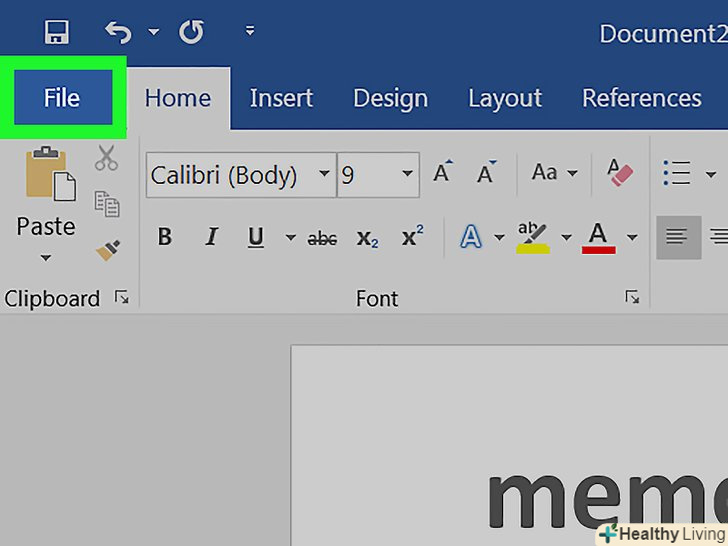Screen dimensions: 728x546
Task: Click the Save floppy disk icon
Action: point(57,32)
